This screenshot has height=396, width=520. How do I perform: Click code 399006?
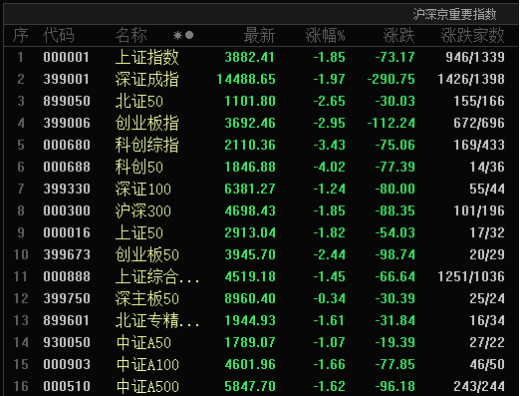(67, 123)
